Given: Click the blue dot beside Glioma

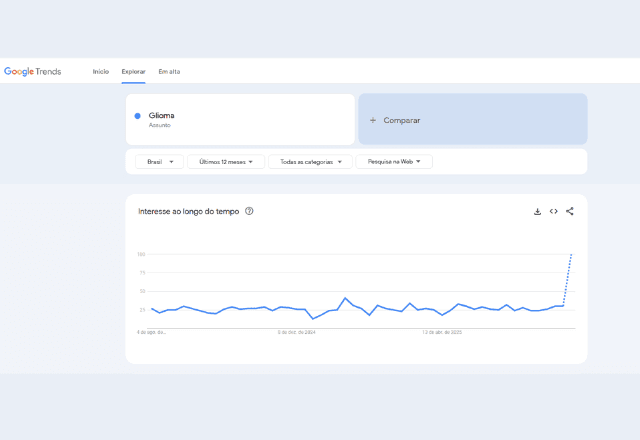Looking at the screenshot, I should pos(138,116).
